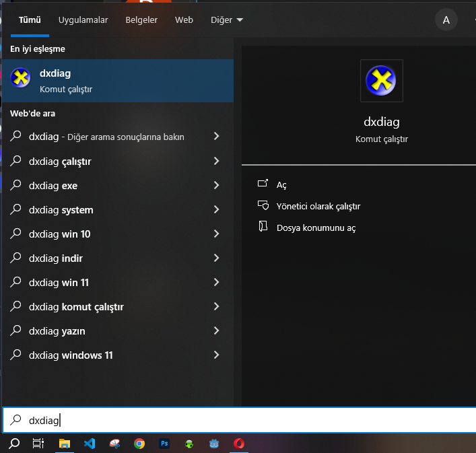Viewport: 476px width, 453px height.
Task: Expand arrow for dxdiag system suggestion
Action: tap(216, 209)
